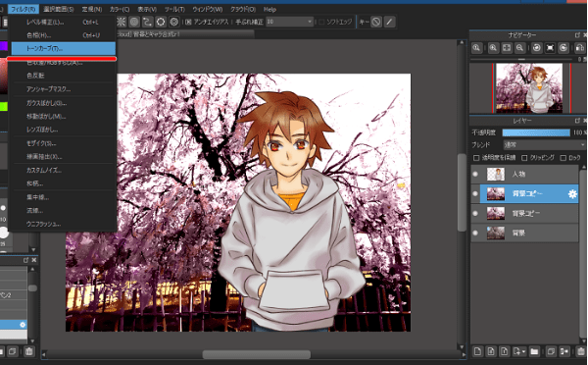Pick the purple color swatch
The height and width of the screenshot is (365, 588).
click(3, 46)
